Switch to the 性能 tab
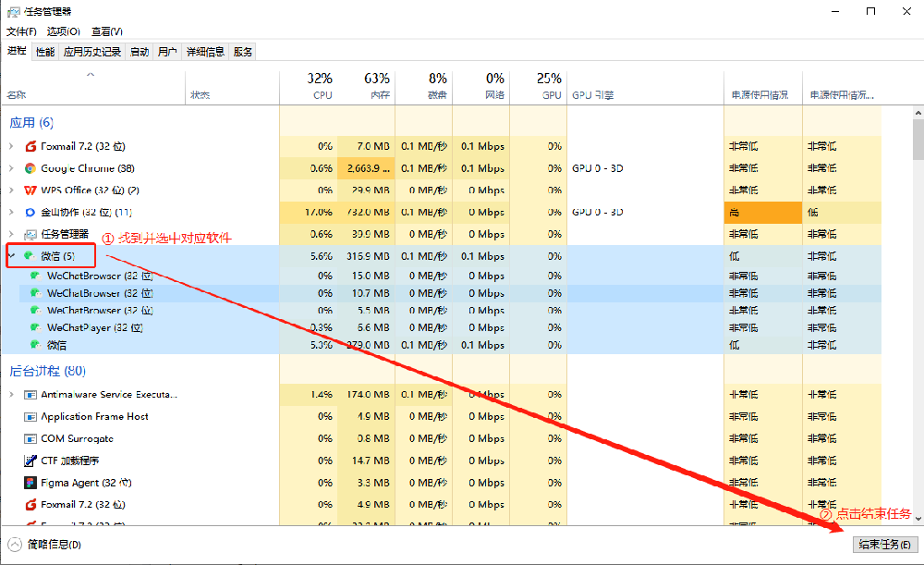 44,52
